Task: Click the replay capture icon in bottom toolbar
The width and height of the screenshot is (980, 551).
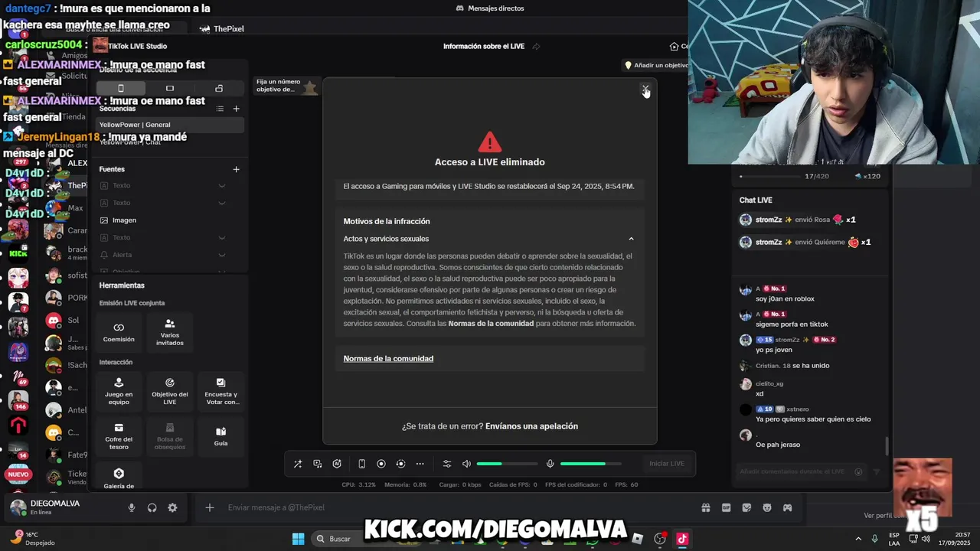Action: click(400, 464)
